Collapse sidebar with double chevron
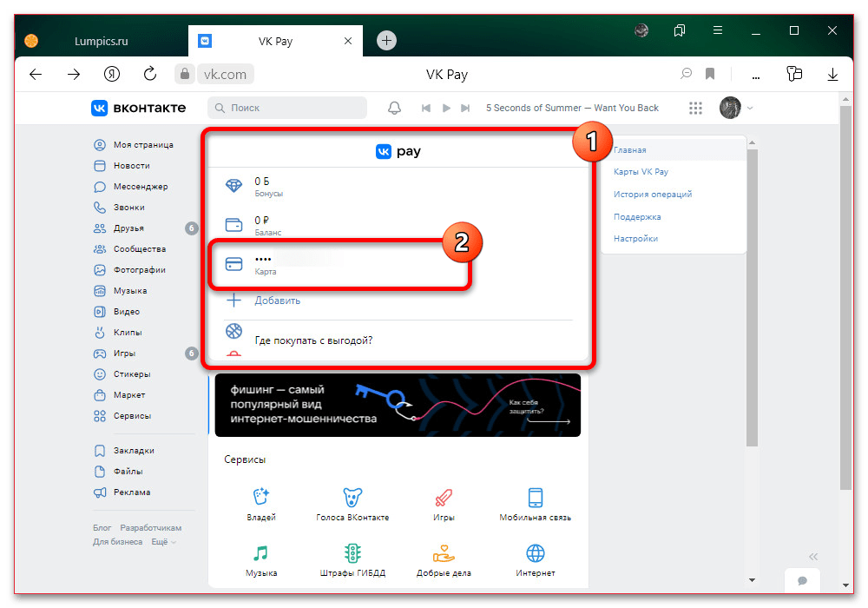868x608 pixels. pos(812,557)
